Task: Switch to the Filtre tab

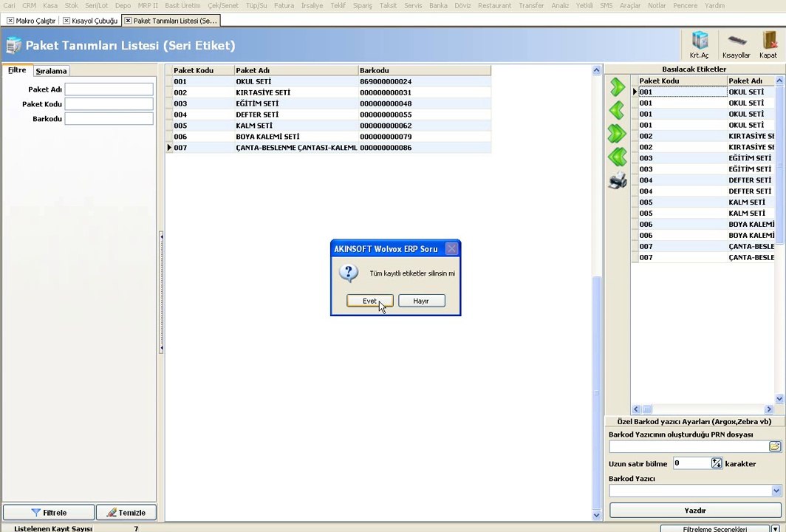Action: pyautogui.click(x=17, y=70)
